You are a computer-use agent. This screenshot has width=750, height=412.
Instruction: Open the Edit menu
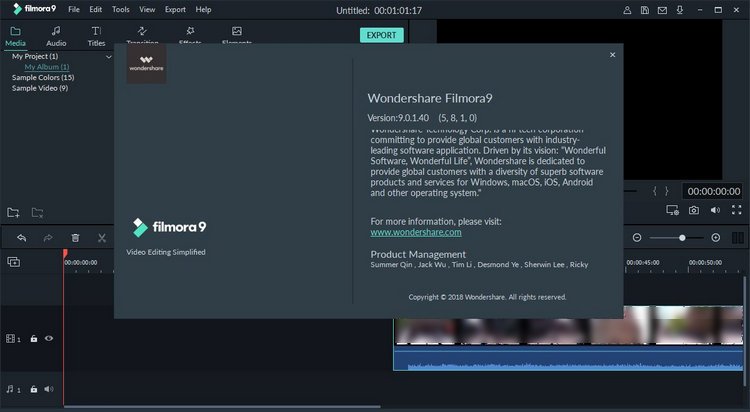[96, 10]
